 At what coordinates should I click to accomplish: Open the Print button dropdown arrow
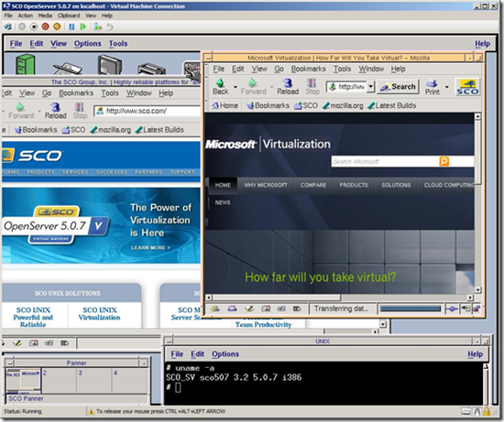click(x=447, y=87)
